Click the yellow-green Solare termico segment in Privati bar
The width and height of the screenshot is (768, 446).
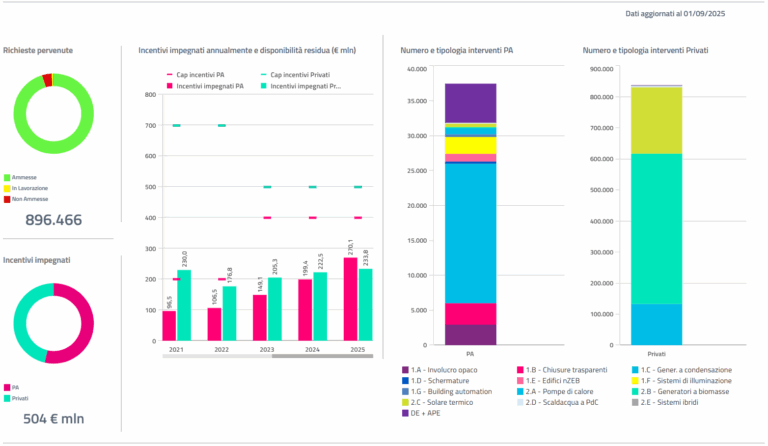pos(656,120)
